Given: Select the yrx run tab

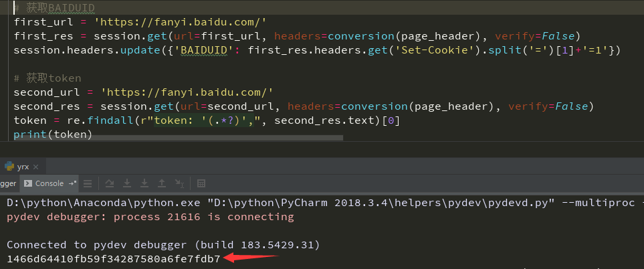Looking at the screenshot, I should [x=23, y=167].
